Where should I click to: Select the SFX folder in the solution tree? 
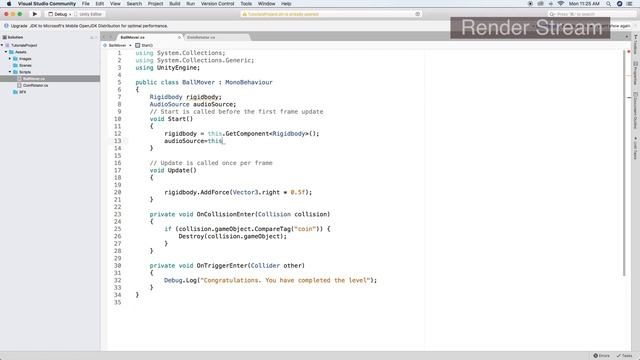coord(22,92)
